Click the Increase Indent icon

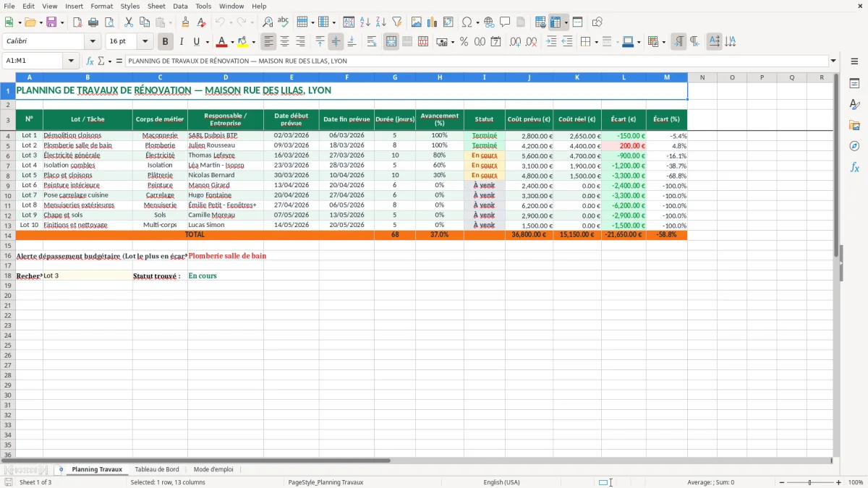tap(551, 42)
